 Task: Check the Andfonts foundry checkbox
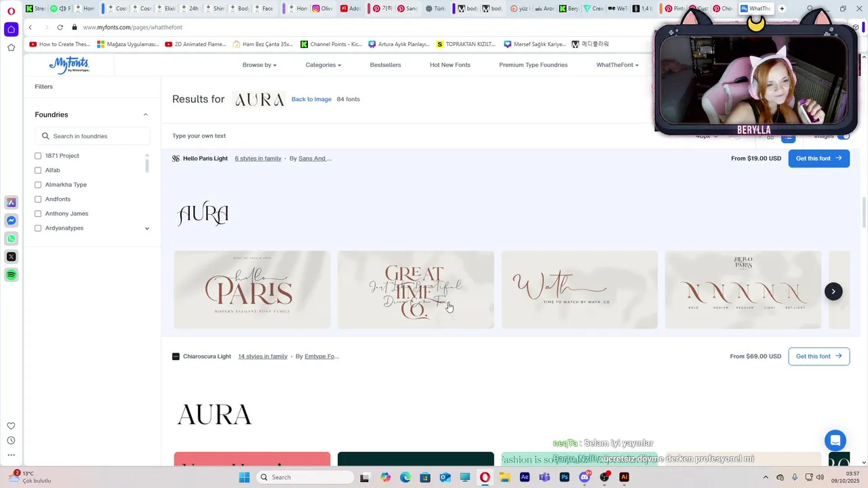pyautogui.click(x=38, y=199)
